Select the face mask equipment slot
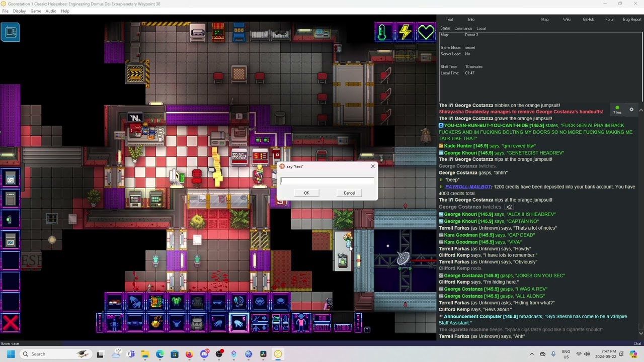This screenshot has width=644, height=362. (x=260, y=302)
